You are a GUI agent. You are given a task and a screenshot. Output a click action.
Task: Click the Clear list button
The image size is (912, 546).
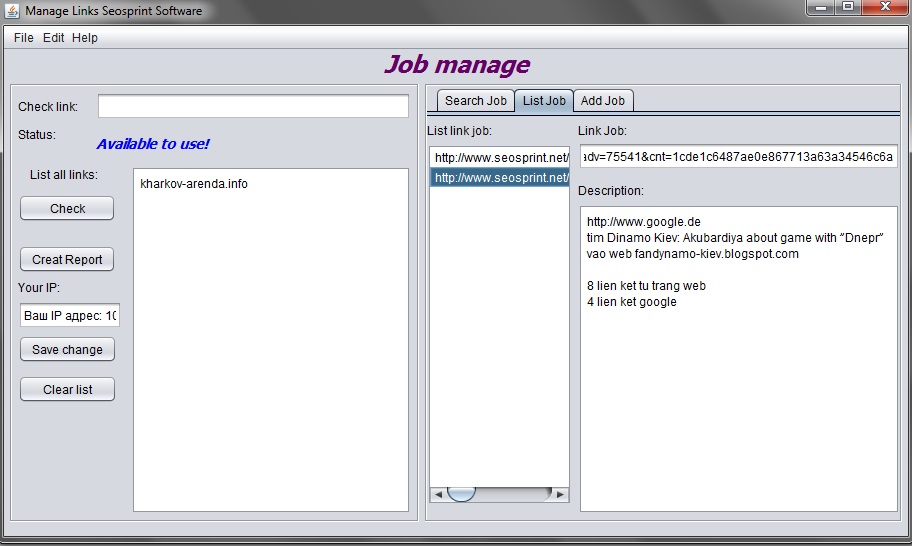click(67, 390)
